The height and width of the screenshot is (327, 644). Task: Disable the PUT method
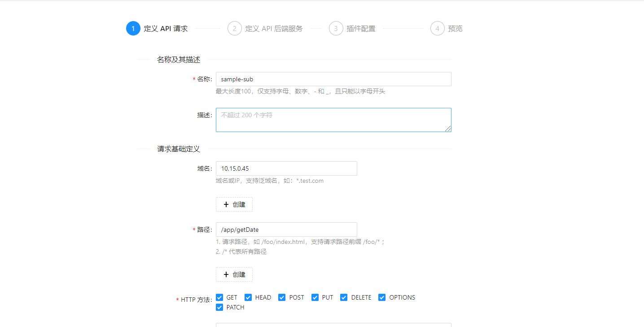coord(315,297)
